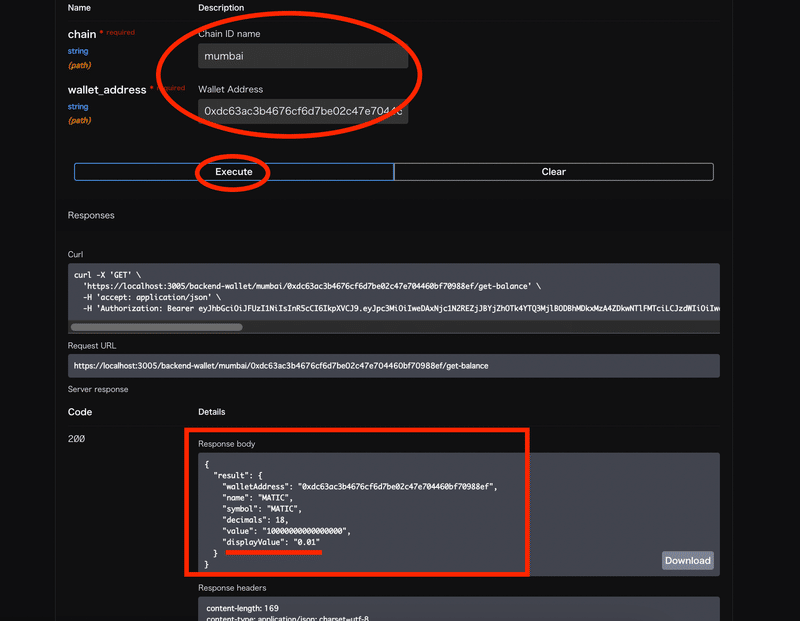Select the "symbol": "MATIC" line
The image size is (800, 621).
click(262, 509)
